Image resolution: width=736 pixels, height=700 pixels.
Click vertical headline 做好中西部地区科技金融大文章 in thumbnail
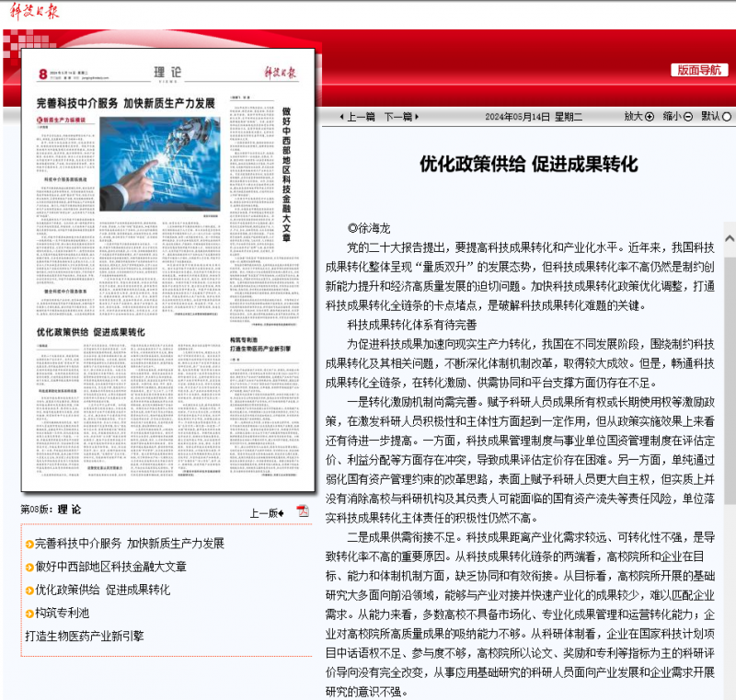click(286, 174)
